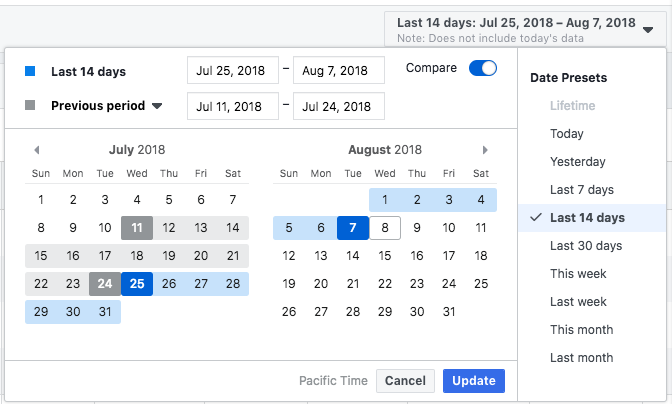Image resolution: width=672 pixels, height=404 pixels.
Task: Click the blue Last 14 days color square
Action: (x=31, y=71)
